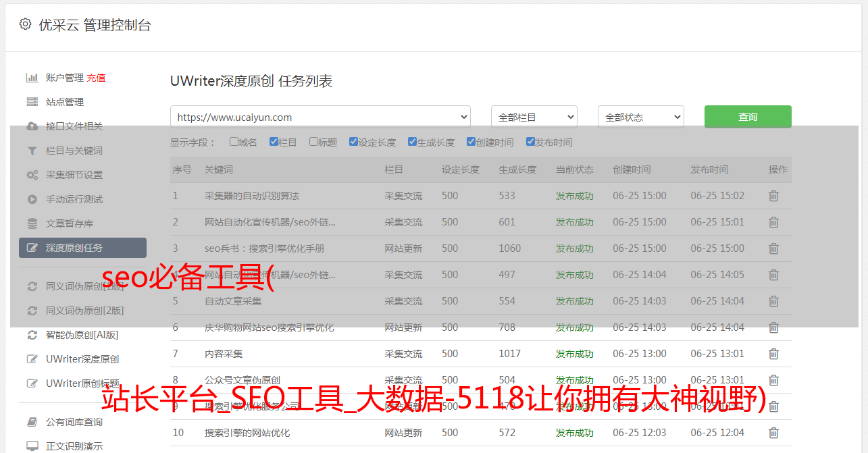Screen dimensions: 868x453
Task: Delete the 自动文章采集 task via trash icon
Action: 773,301
